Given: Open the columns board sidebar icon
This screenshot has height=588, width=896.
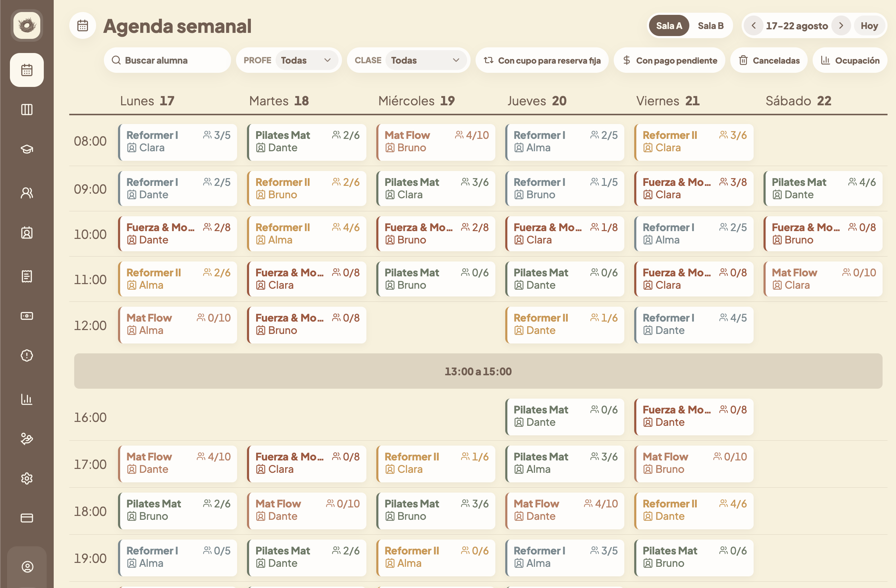Looking at the screenshot, I should click(27, 110).
